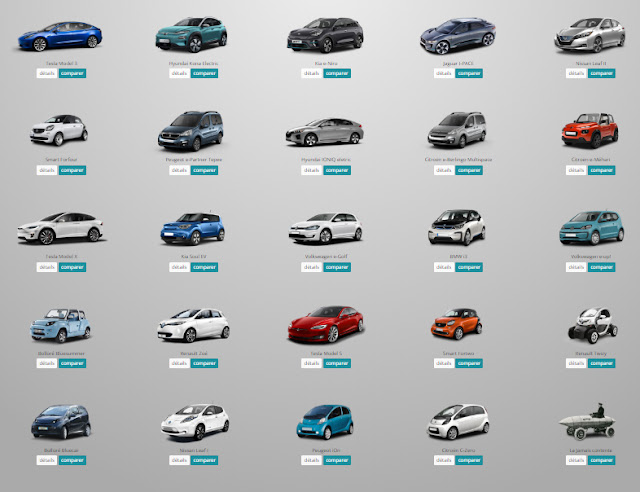This screenshot has height=492, width=640.
Task: Click the "Renault Twizy" name label
Action: tap(591, 353)
